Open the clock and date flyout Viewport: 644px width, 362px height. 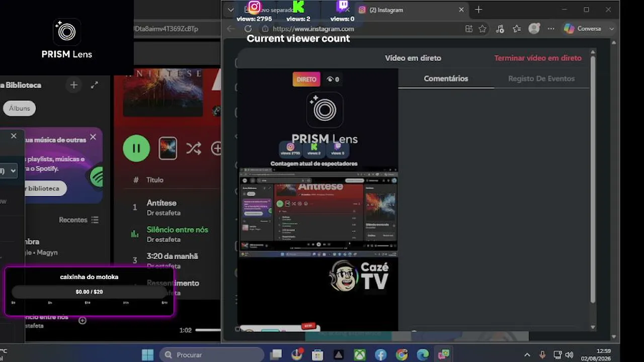[x=596, y=354]
